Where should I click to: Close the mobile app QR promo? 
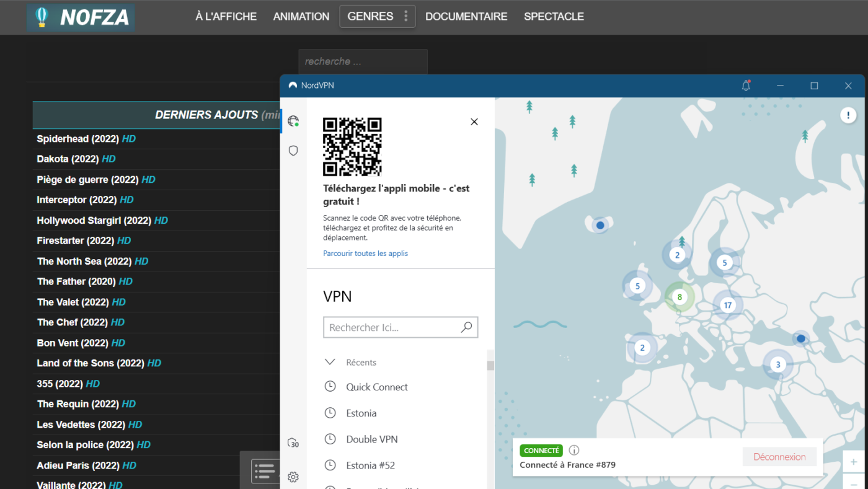point(474,122)
